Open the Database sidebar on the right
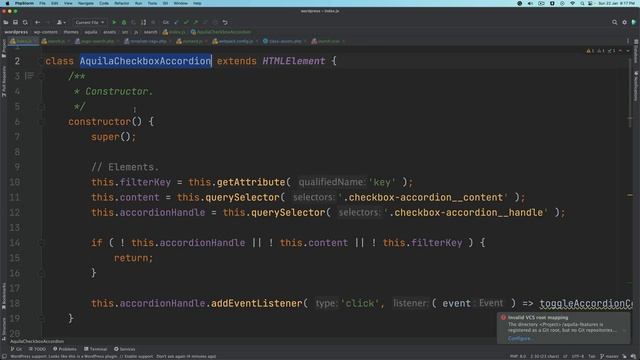This screenshot has width=640, height=360. pyautogui.click(x=636, y=51)
